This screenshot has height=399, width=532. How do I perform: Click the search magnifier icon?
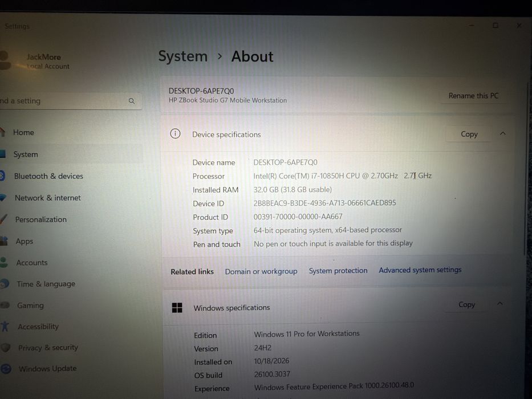click(132, 101)
